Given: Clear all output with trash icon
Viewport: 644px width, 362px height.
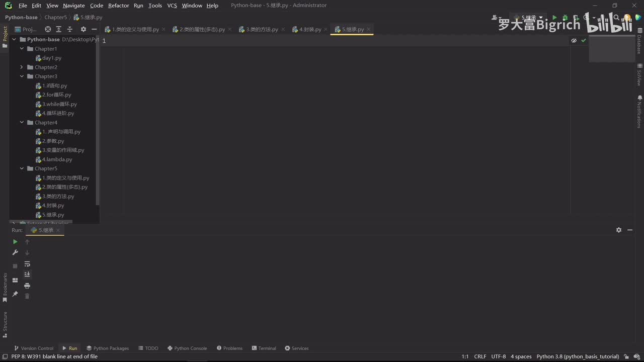Looking at the screenshot, I should point(27,296).
